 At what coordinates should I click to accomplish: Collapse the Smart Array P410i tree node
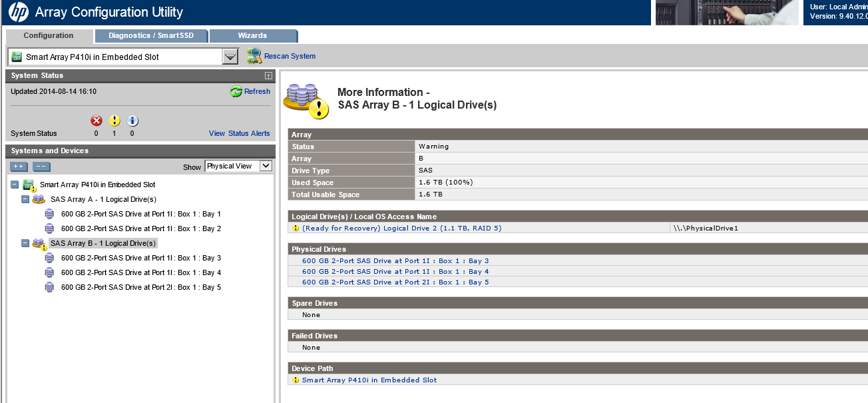15,185
